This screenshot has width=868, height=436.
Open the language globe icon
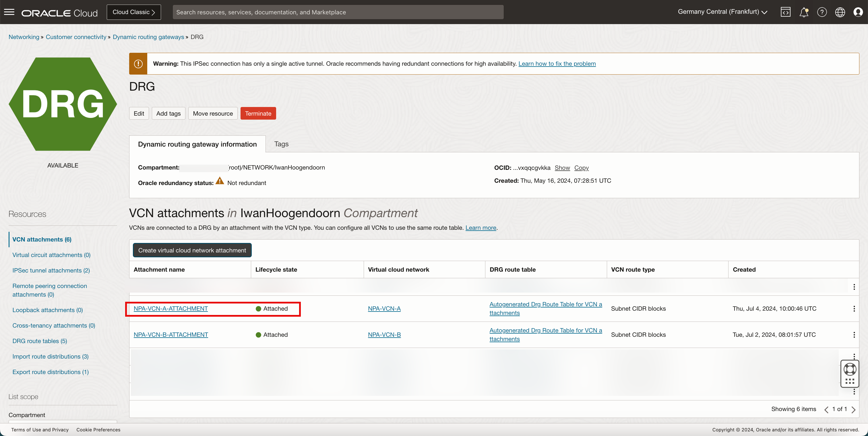click(840, 12)
